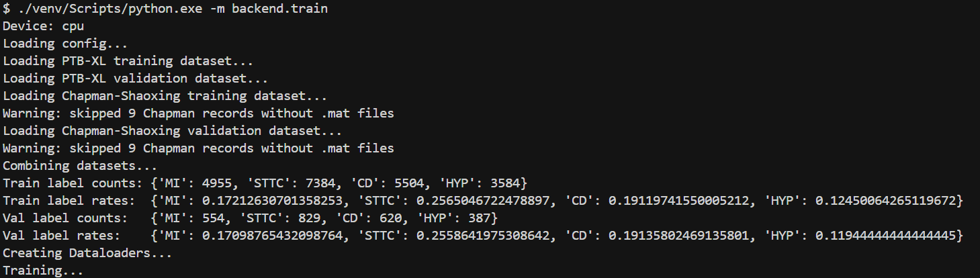Click the 'Training...' status line
This screenshot has width=980, height=278.
(x=44, y=271)
